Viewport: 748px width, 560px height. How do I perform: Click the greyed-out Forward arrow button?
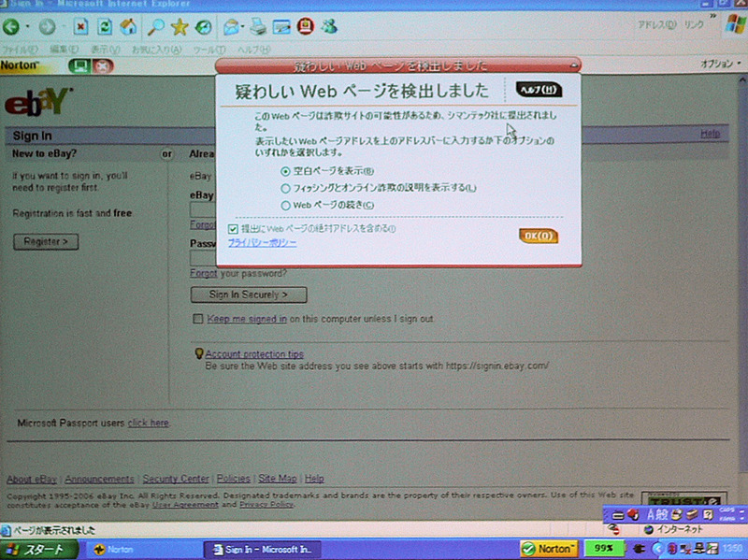(47, 27)
